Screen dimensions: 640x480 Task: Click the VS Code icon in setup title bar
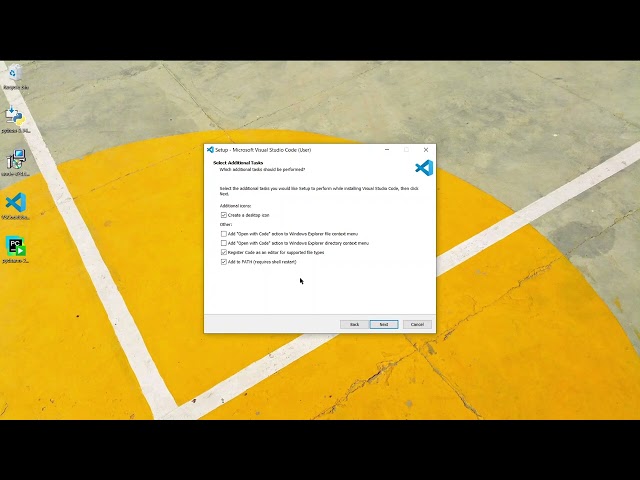[x=210, y=150]
